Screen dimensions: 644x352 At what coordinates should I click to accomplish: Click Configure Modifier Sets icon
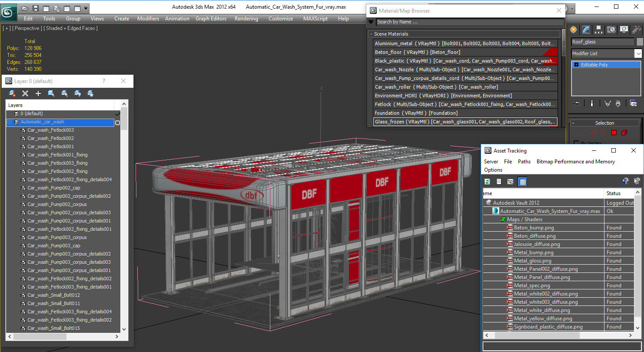click(x=633, y=103)
